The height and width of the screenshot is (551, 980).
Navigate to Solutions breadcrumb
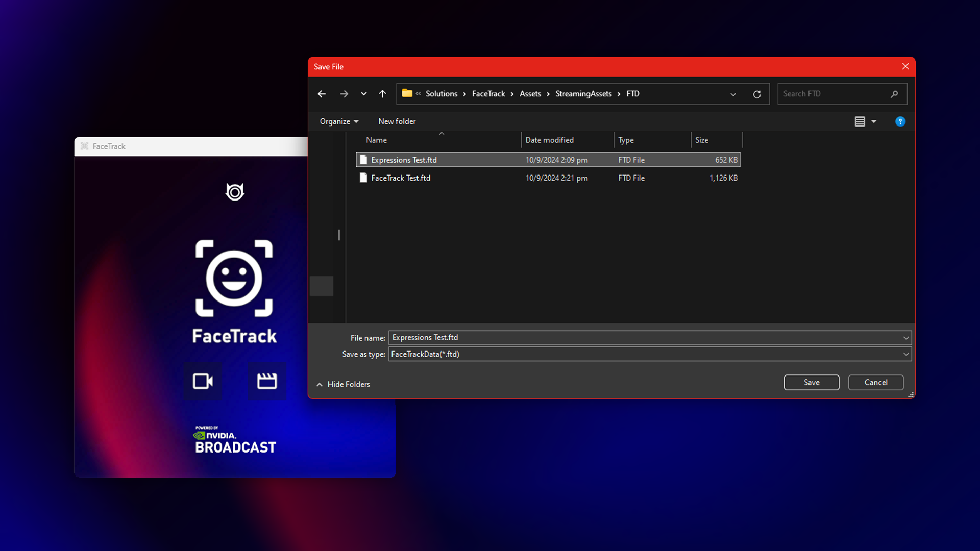pyautogui.click(x=442, y=94)
